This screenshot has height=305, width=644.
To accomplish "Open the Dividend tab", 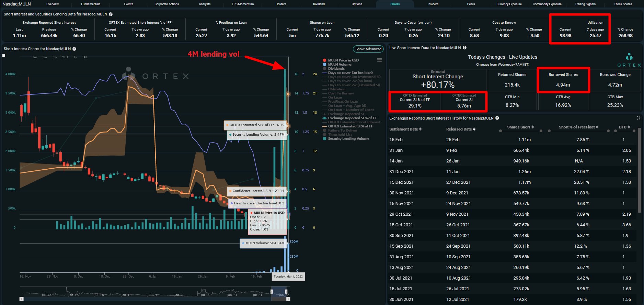I will pos(319,4).
